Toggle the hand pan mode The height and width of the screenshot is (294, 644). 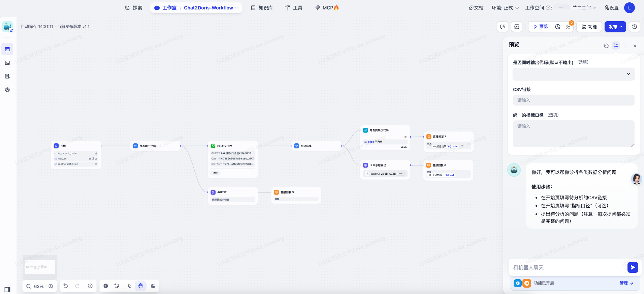[x=140, y=286]
